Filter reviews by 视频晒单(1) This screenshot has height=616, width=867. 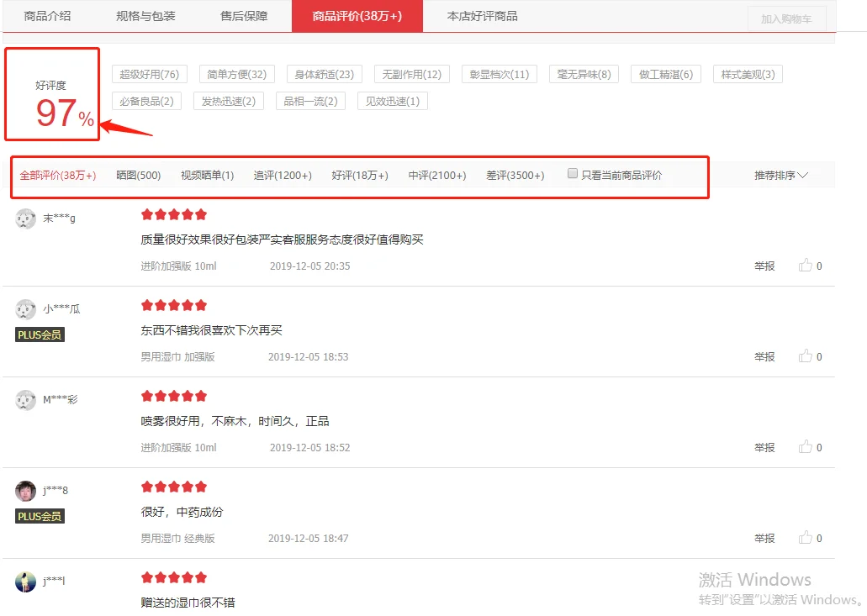pos(208,175)
